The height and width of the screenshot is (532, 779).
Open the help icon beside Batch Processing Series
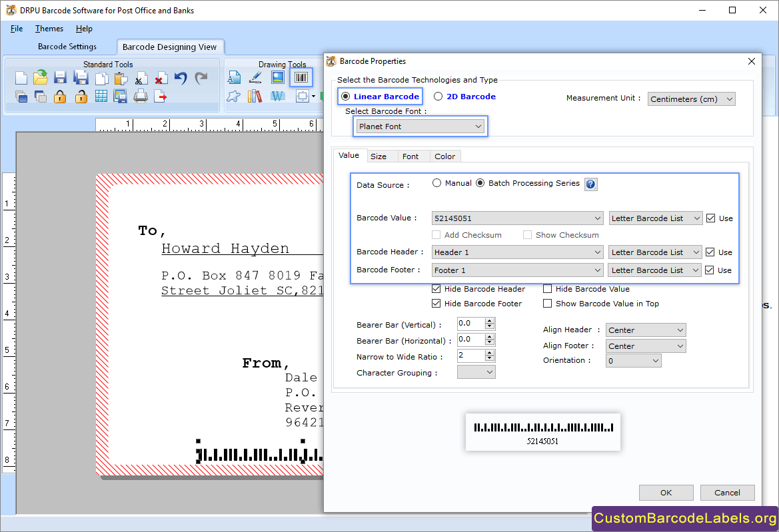tap(590, 184)
